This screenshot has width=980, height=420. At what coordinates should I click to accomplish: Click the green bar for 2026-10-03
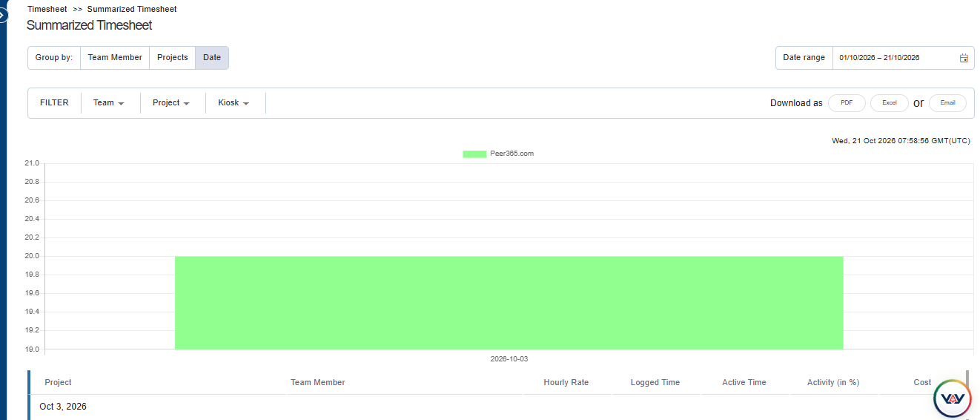click(509, 303)
